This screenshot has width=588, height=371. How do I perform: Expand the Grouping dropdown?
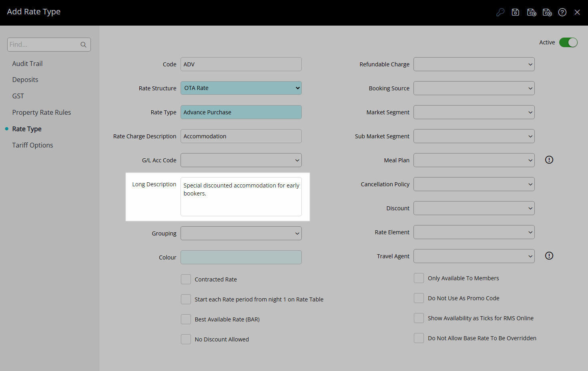241,233
